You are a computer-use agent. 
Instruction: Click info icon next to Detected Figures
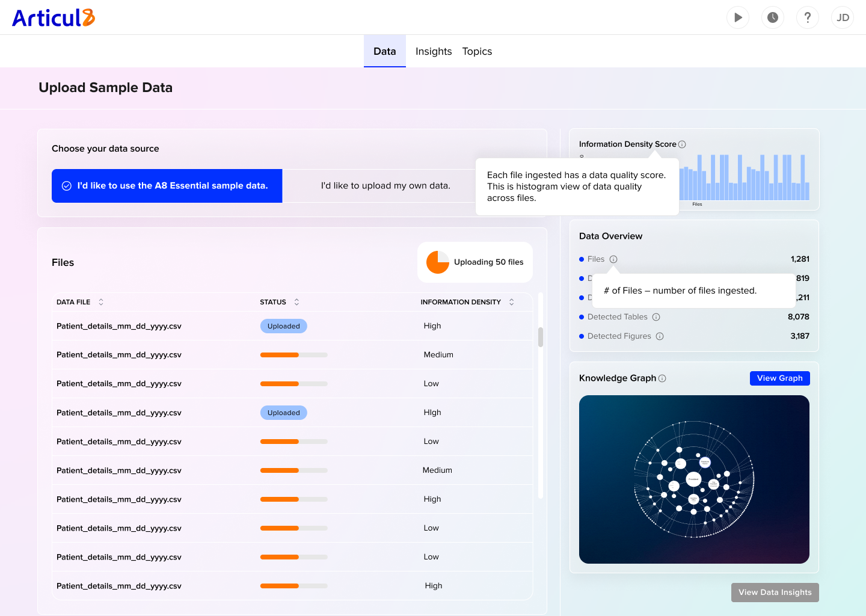point(660,336)
